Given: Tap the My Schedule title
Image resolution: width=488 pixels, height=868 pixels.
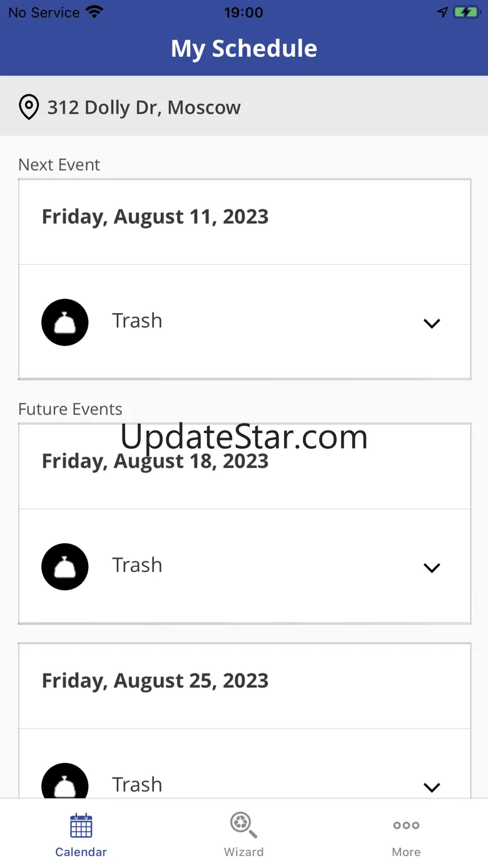Looking at the screenshot, I should (x=244, y=49).
